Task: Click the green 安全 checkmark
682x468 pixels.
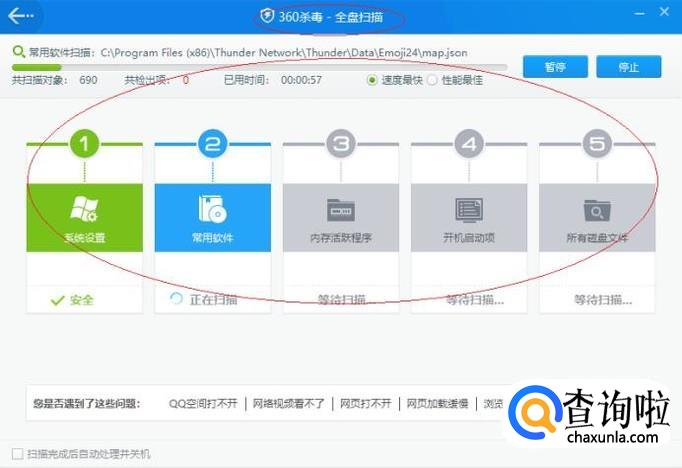Action: point(57,300)
